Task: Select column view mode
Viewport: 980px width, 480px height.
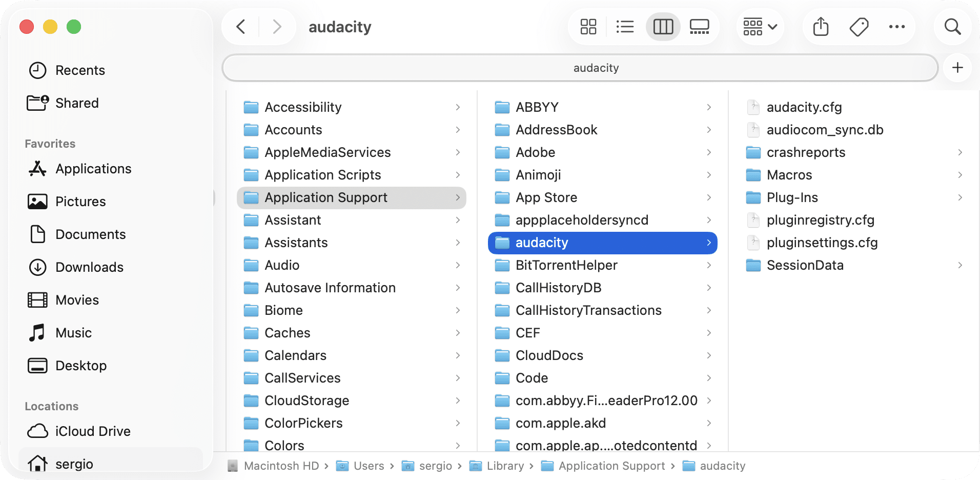Action: 663,27
